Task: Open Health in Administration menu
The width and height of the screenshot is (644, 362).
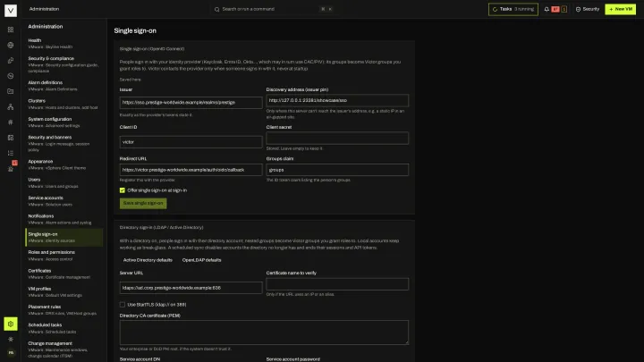Action: (64, 44)
